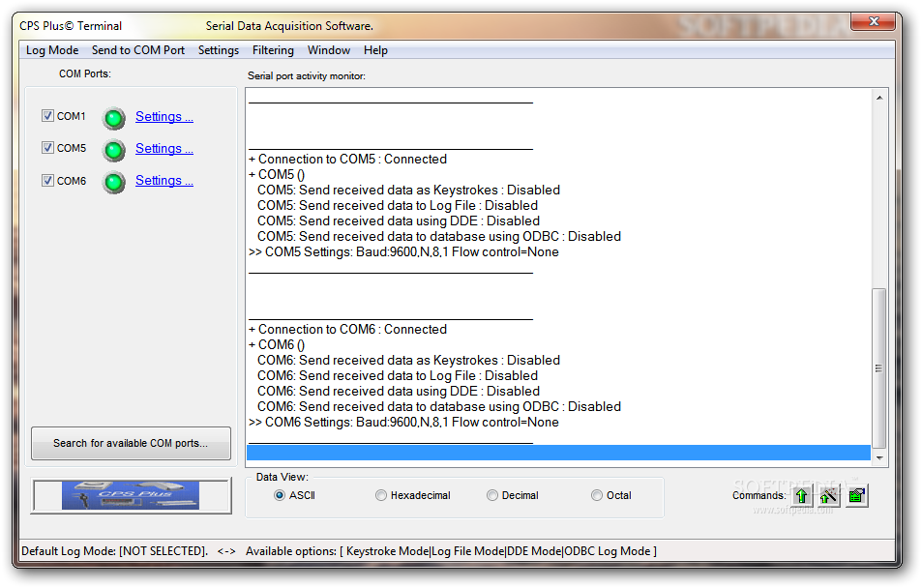Click the activity monitor scroll-down arrow

coord(879,457)
